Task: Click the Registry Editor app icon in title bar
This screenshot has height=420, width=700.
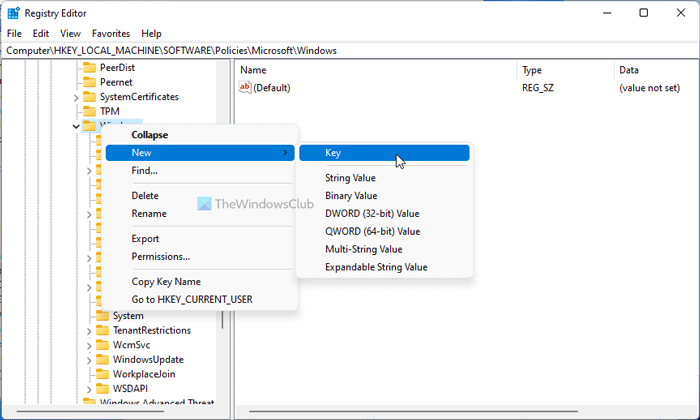Action: [x=13, y=13]
